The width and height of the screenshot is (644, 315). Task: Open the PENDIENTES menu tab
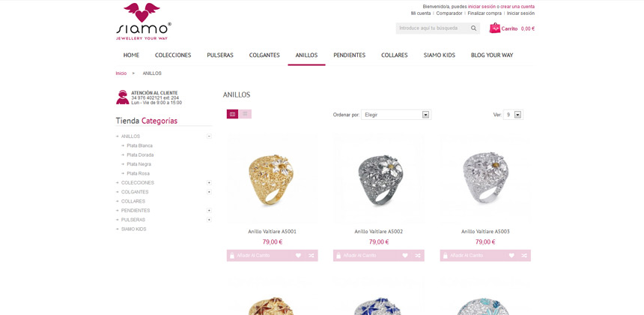coord(349,55)
